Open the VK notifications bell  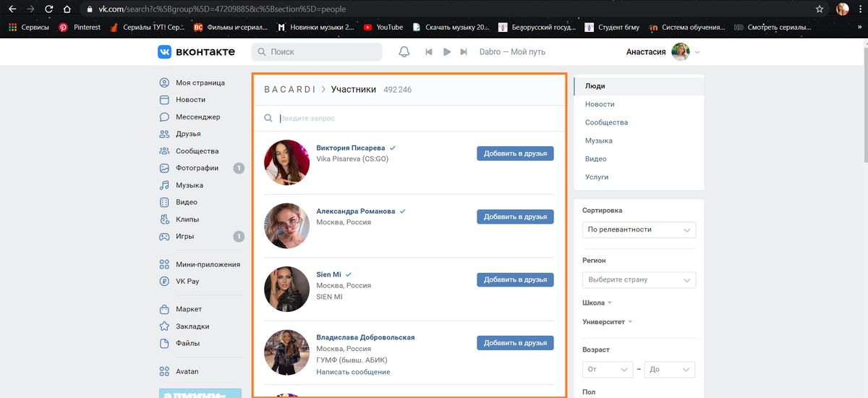pos(404,52)
